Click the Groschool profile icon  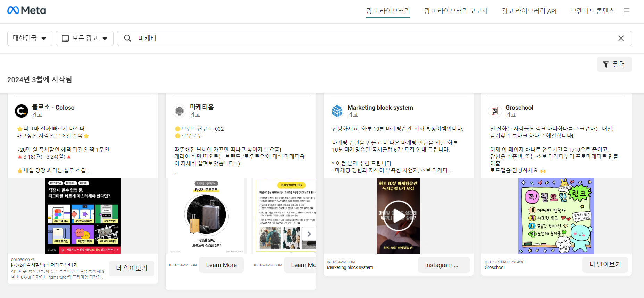pos(495,111)
